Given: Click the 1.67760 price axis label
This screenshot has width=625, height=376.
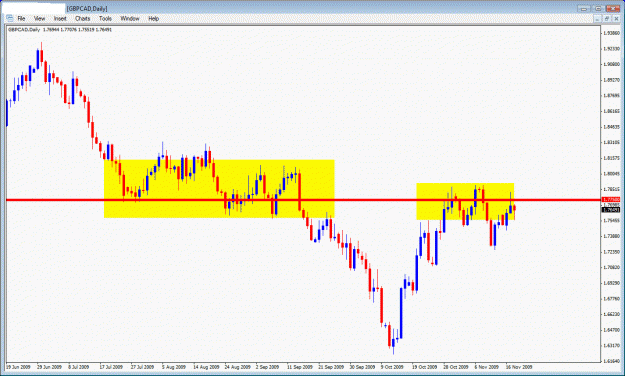Looking at the screenshot, I should tap(612, 299).
